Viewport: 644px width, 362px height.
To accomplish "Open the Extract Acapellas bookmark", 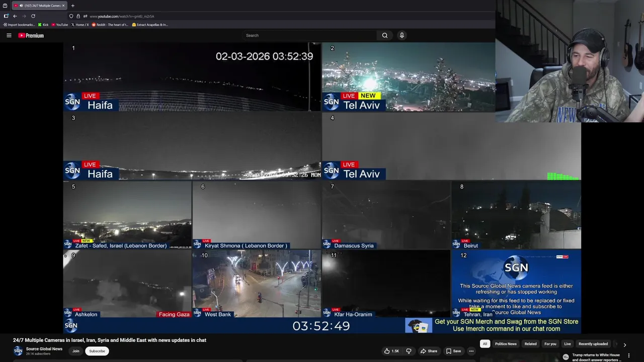I will pyautogui.click(x=150, y=25).
